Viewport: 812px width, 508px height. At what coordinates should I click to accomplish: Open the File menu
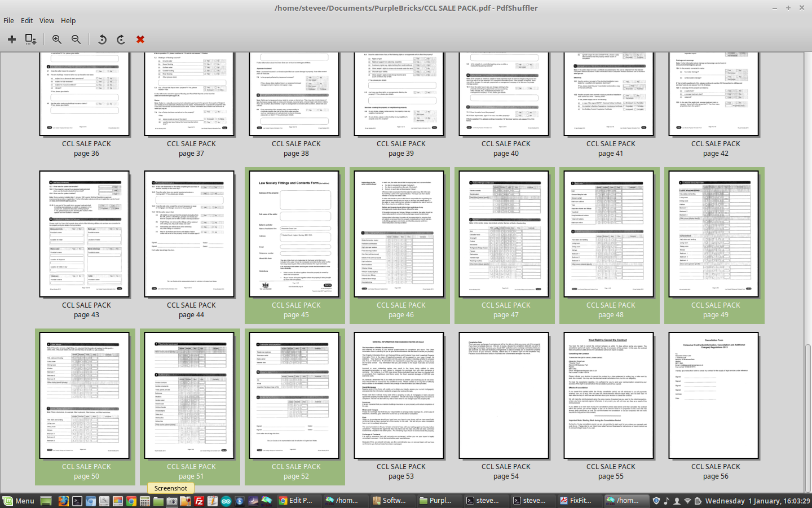click(x=8, y=20)
